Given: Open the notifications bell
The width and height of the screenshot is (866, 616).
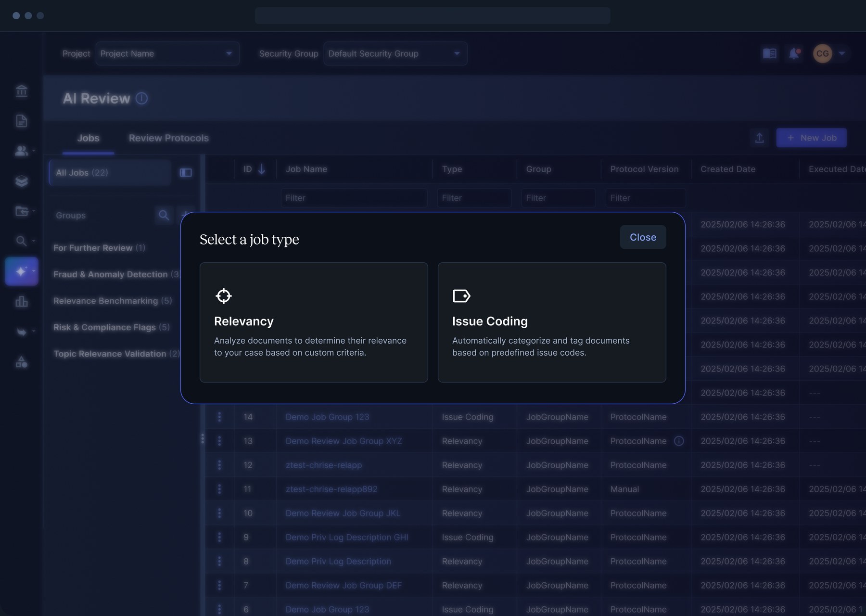Looking at the screenshot, I should click(794, 53).
